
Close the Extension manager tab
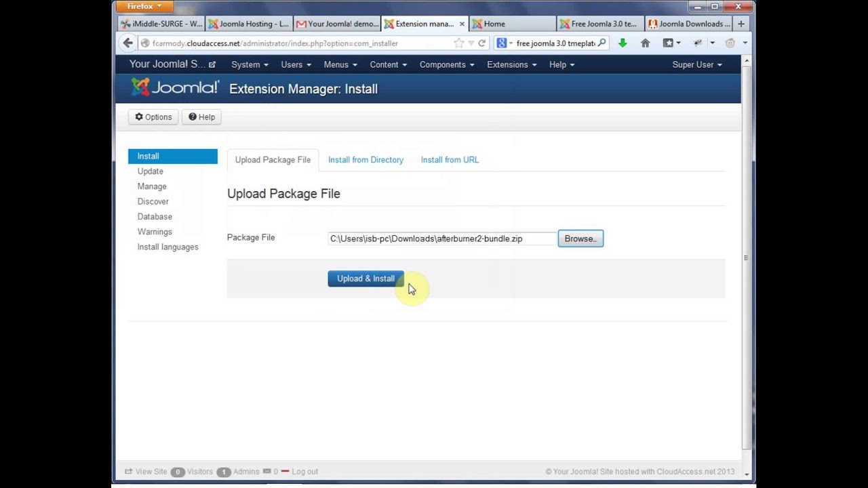(x=462, y=24)
